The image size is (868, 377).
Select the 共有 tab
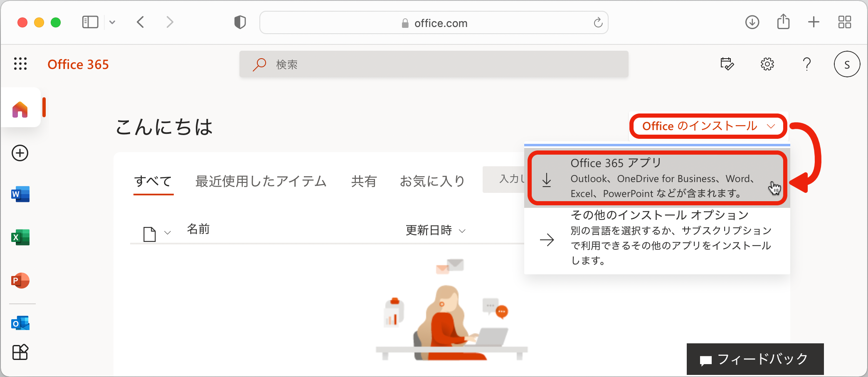tap(364, 181)
